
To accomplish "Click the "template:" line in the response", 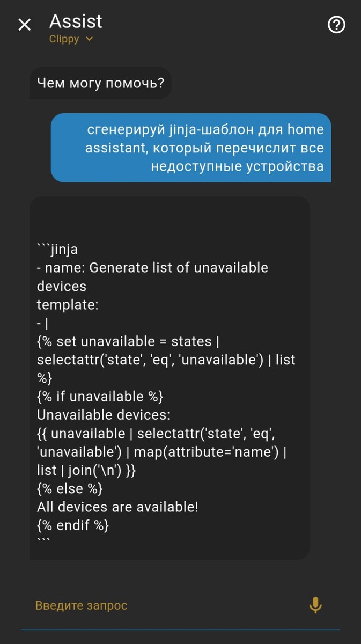I will (68, 304).
